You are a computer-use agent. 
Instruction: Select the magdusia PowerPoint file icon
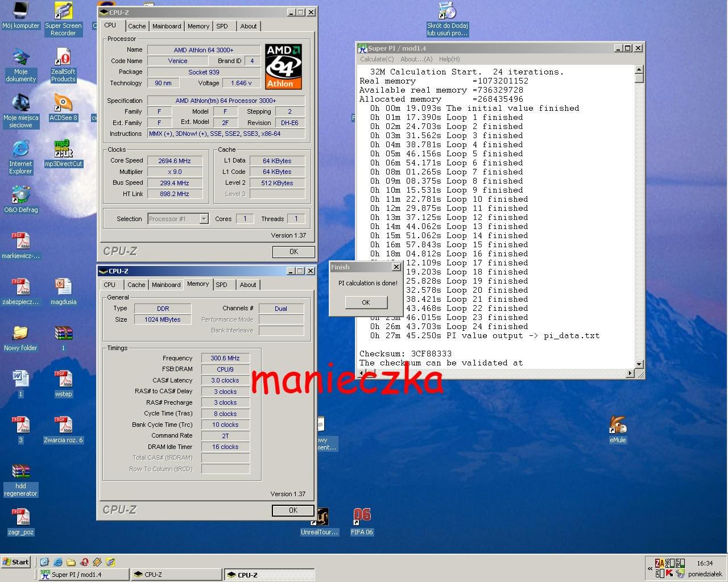pos(63,292)
